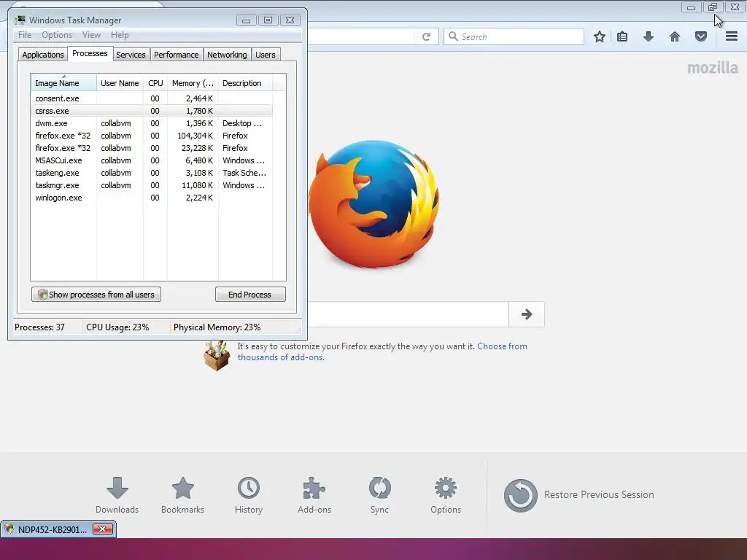
Task: Open Task Manager View menu
Action: (x=91, y=35)
